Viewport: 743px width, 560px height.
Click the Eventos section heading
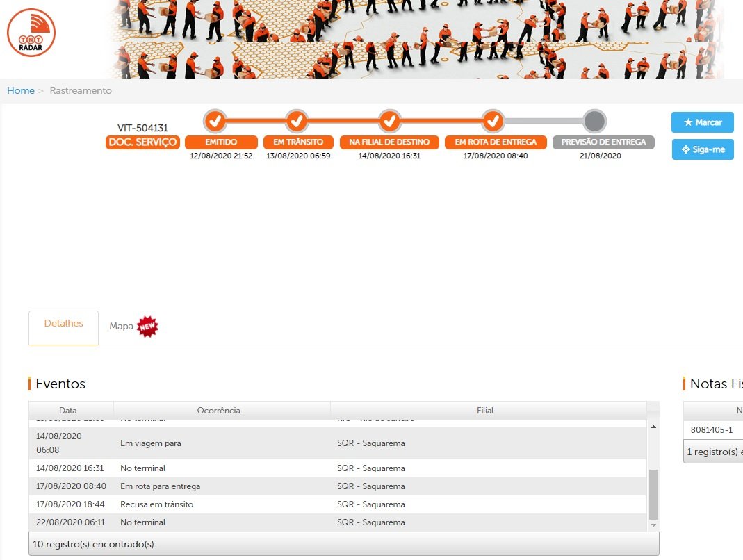[60, 384]
